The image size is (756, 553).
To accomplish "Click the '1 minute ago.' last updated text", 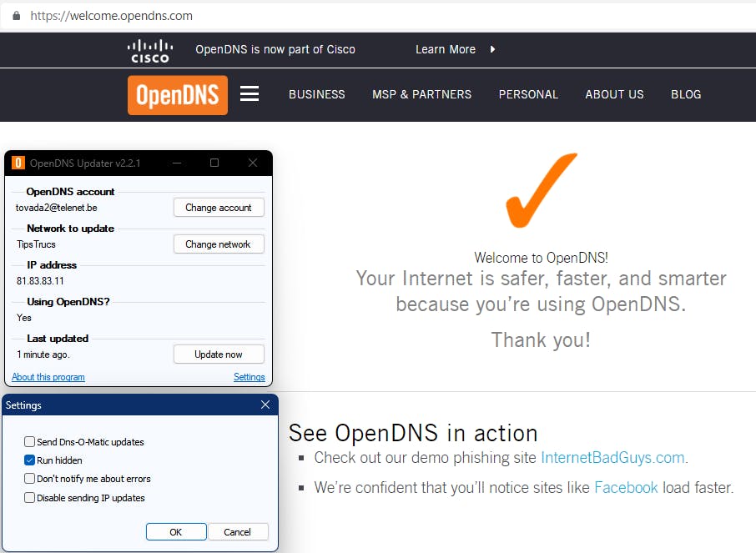I will [x=43, y=354].
